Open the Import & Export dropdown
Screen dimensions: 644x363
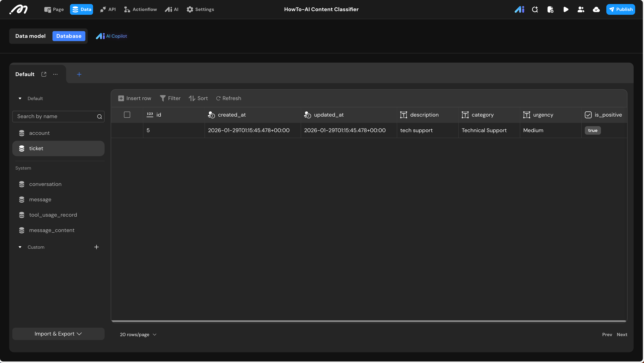click(58, 334)
